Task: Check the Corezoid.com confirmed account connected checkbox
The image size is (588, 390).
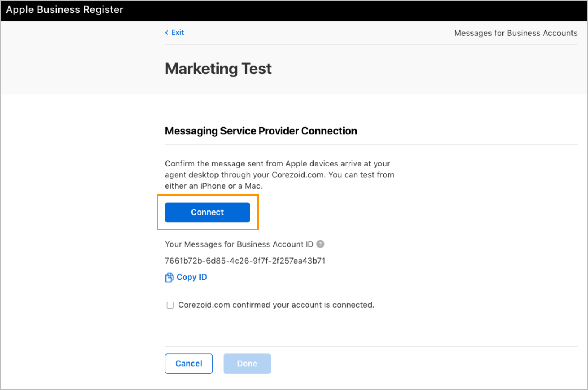Action: [170, 305]
